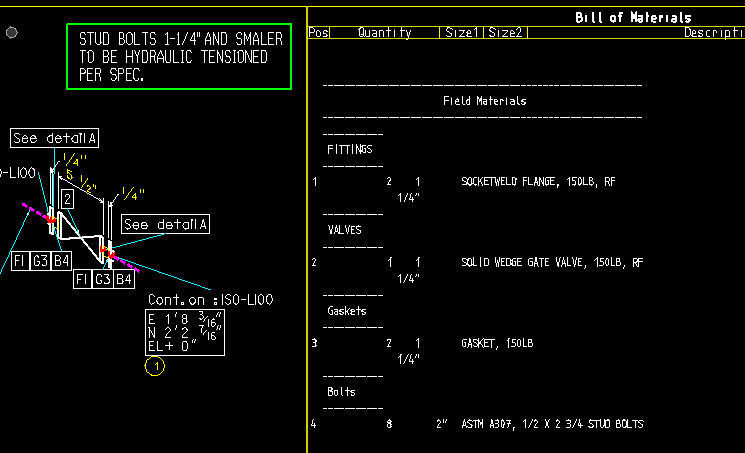Click the Pos column header

point(318,33)
